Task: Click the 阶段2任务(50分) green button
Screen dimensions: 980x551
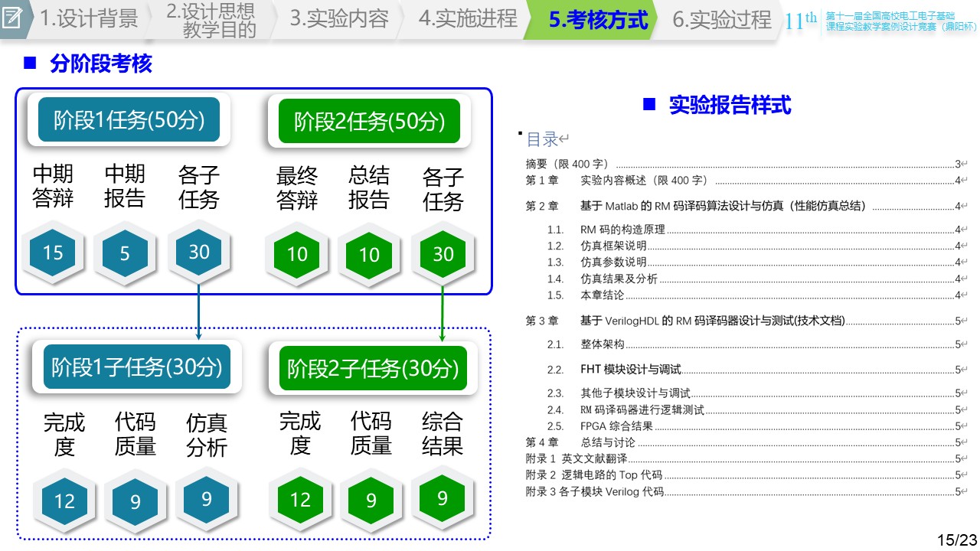Action: tap(369, 121)
